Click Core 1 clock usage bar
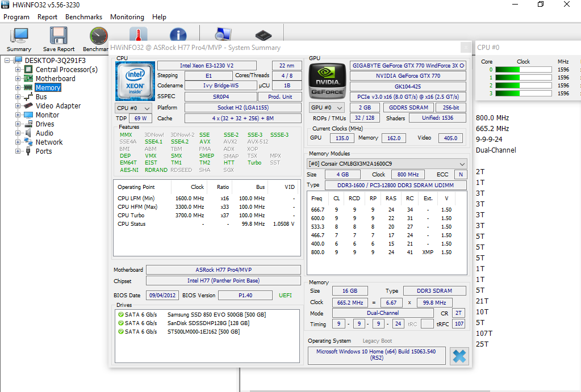This screenshot has width=581, height=392. (524, 78)
